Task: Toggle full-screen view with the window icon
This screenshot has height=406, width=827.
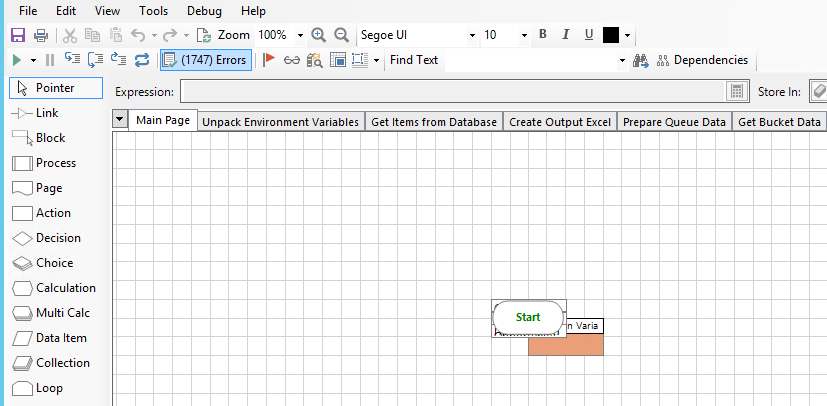Action: (338, 60)
